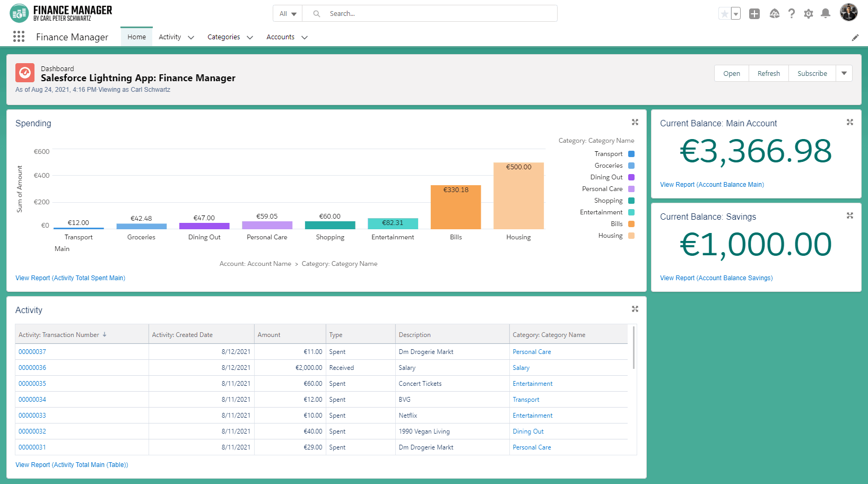Screen dimensions: 868x484
Task: Select the Activity tab
Action: 170,37
